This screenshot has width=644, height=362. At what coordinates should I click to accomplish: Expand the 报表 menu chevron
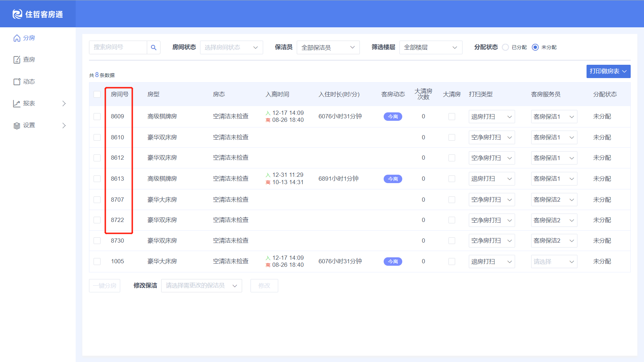[x=64, y=103]
